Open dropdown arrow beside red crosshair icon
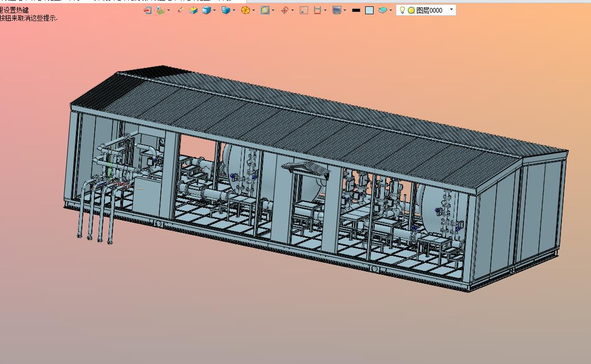Viewport: 591px width, 364px height. tap(293, 11)
